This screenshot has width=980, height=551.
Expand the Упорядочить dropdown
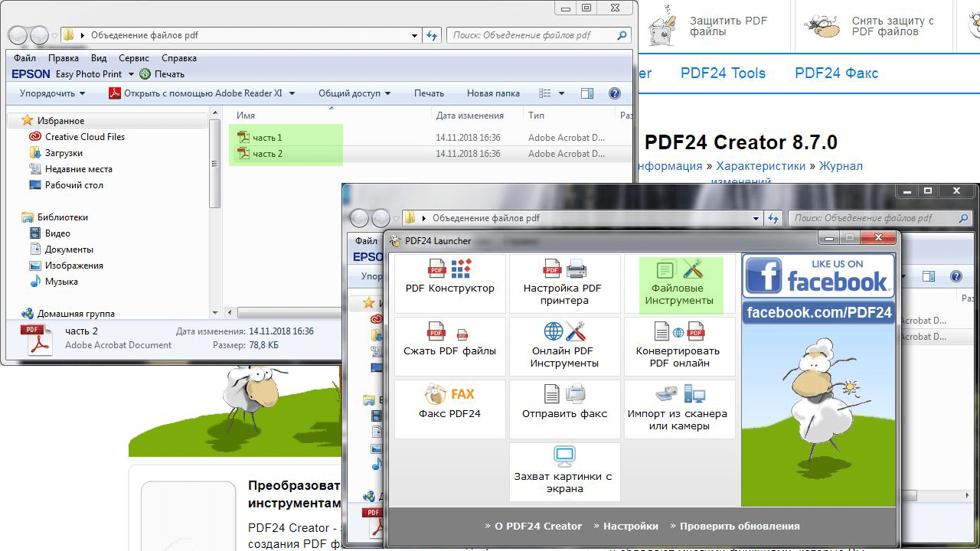(x=52, y=93)
